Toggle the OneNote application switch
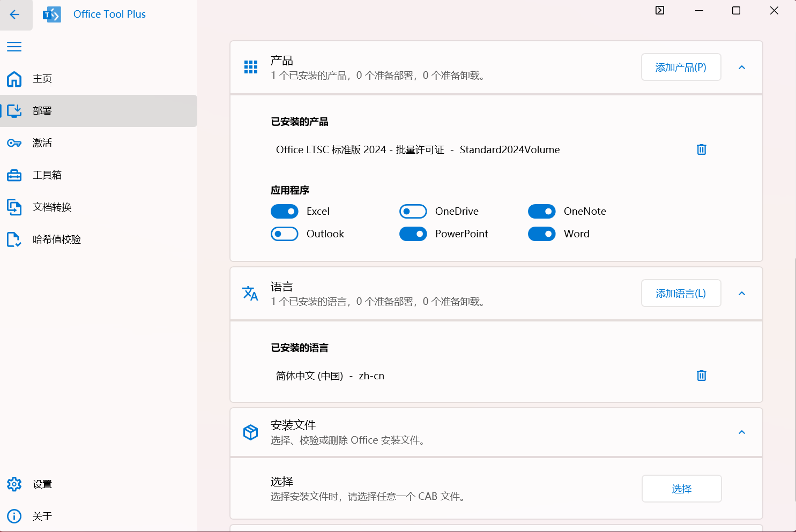796x532 pixels. 542,212
